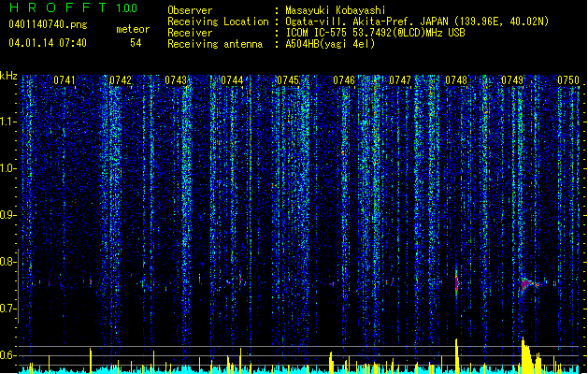588x374 pixels.
Task: Click the 0742 time marker
Action: (x=121, y=79)
